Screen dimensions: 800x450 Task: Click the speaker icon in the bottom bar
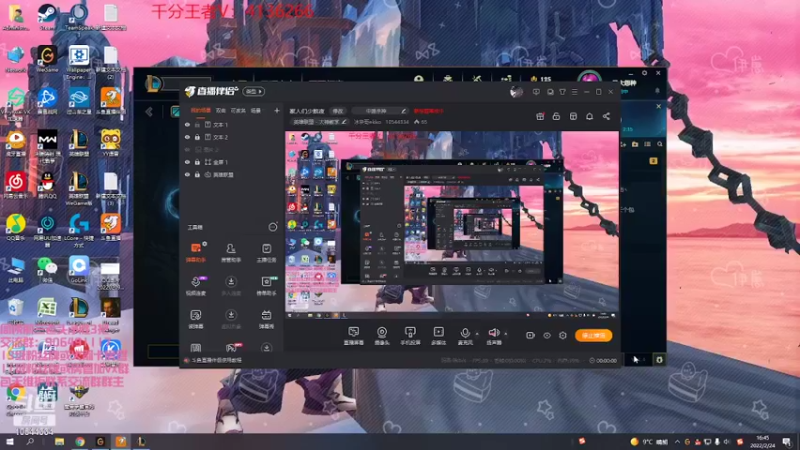click(493, 333)
